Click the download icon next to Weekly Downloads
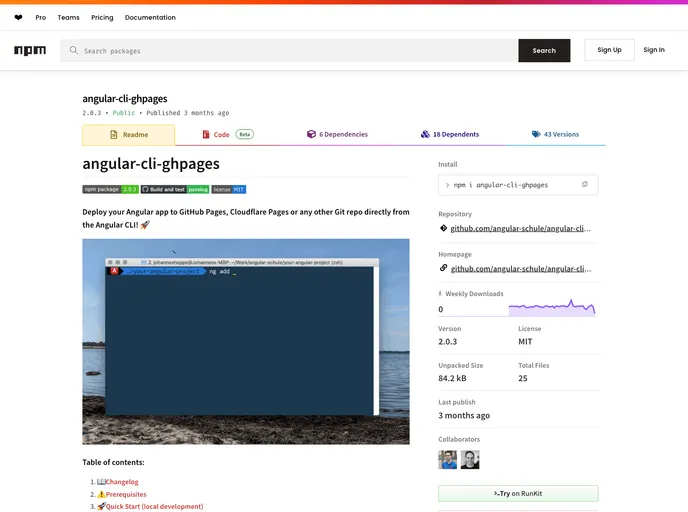This screenshot has width=688, height=512. [x=440, y=294]
